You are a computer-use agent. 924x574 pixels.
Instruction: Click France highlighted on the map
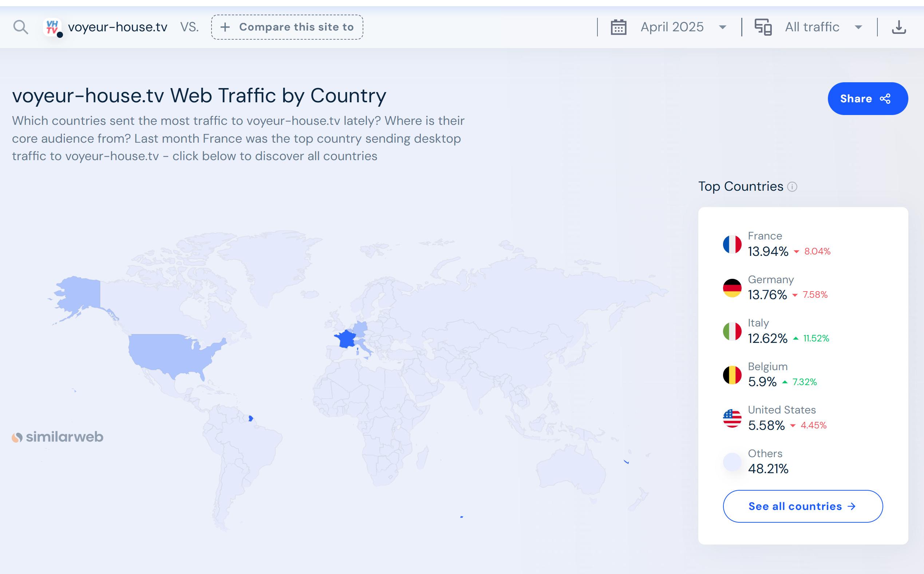[346, 339]
